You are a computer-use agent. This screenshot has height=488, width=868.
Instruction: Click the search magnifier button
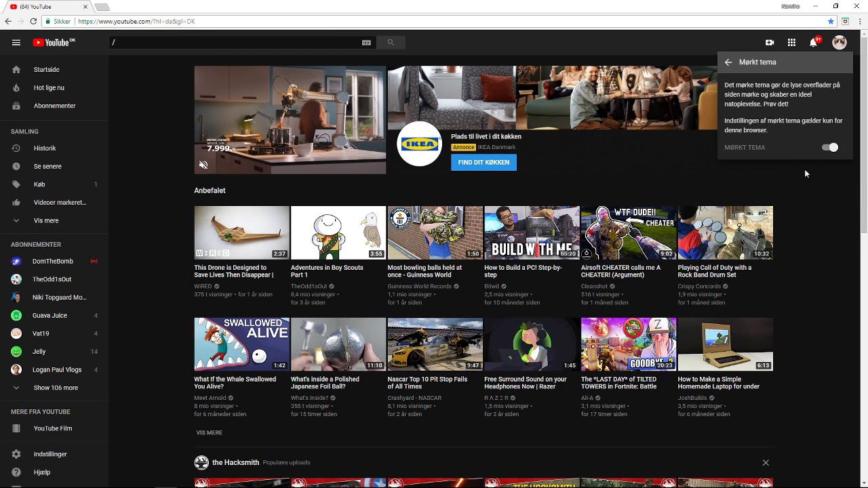point(391,43)
